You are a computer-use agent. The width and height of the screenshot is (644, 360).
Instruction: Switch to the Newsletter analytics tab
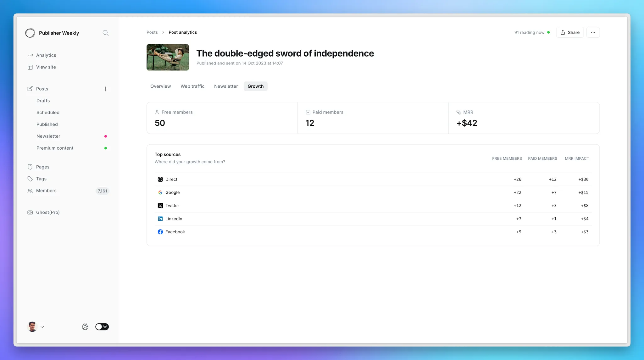[x=226, y=86]
